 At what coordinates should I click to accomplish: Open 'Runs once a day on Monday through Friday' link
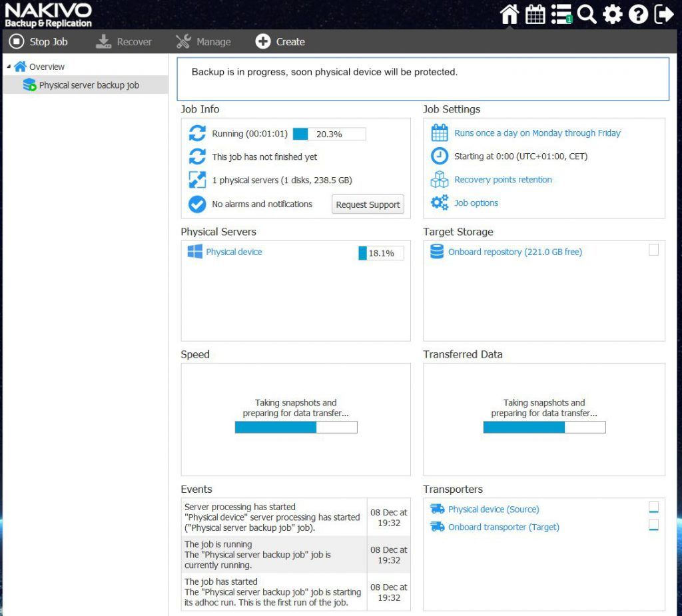pos(537,133)
